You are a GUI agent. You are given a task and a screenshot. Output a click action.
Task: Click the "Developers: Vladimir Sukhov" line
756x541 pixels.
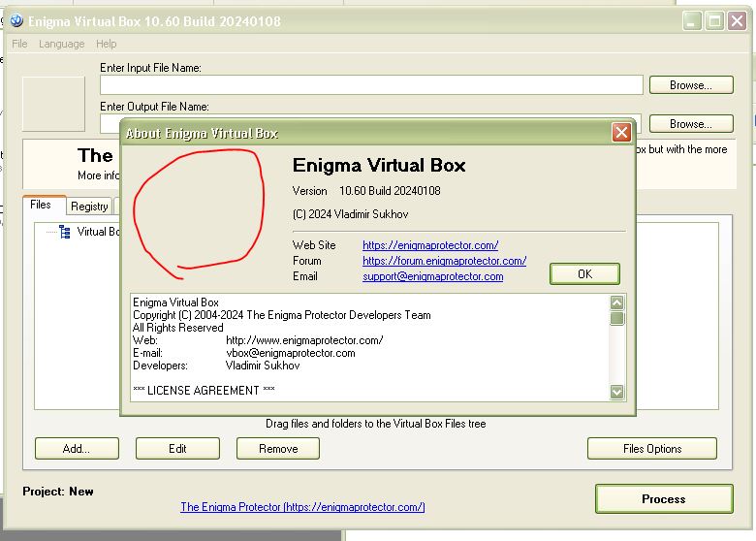click(x=216, y=366)
